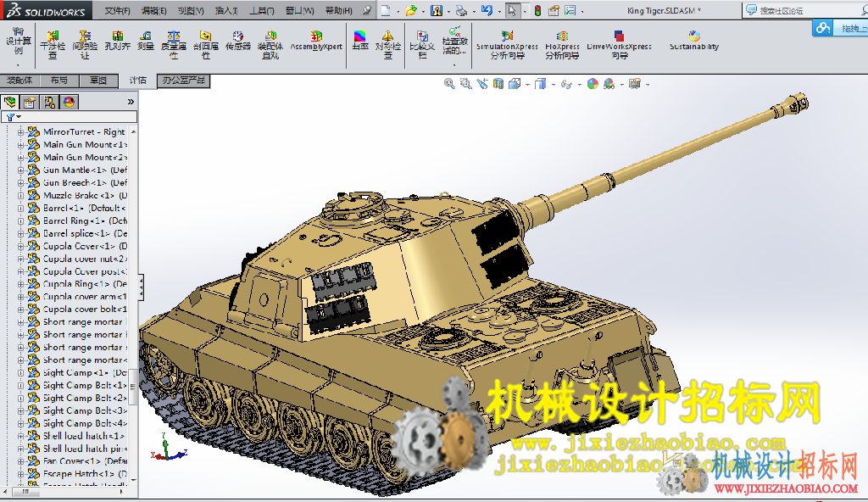Click the print icon

click(461, 10)
